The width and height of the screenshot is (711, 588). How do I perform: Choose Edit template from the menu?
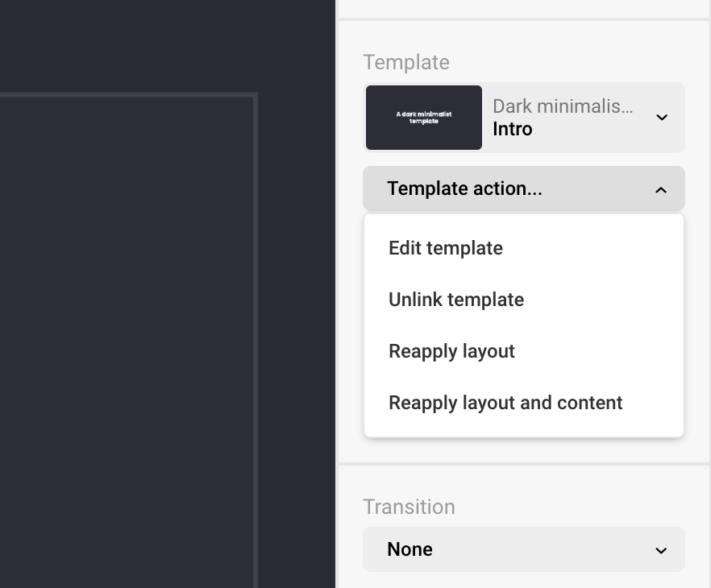coord(446,248)
